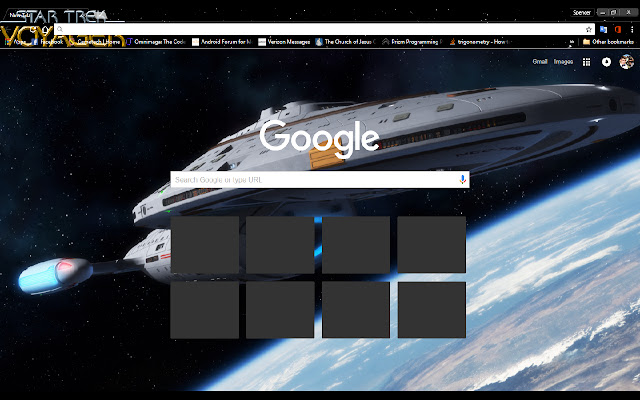This screenshot has width=640, height=400.
Task: Open the second most-visited tile in bottom row
Action: [x=280, y=310]
